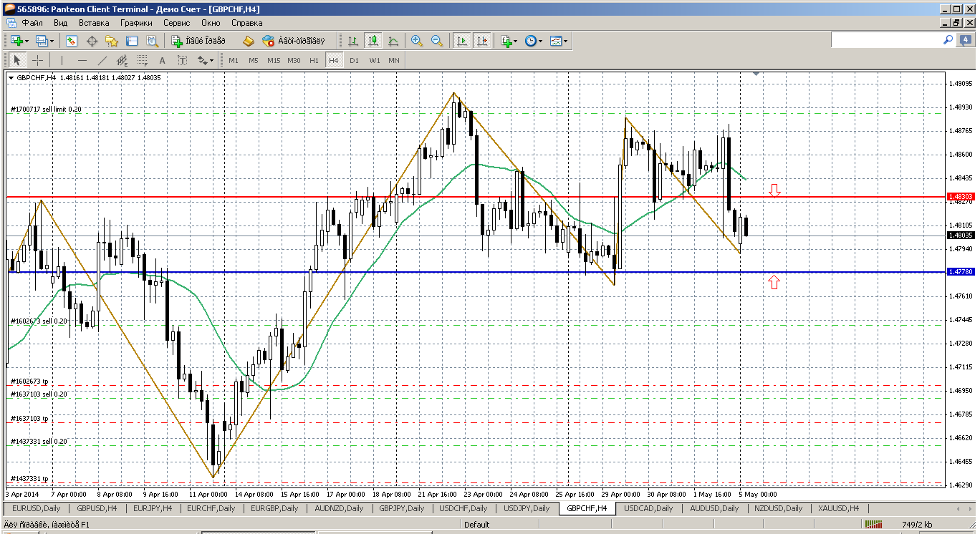Viewport: 980px width, 534px height.
Task: Toggle Candlestick chart mode
Action: tap(373, 41)
